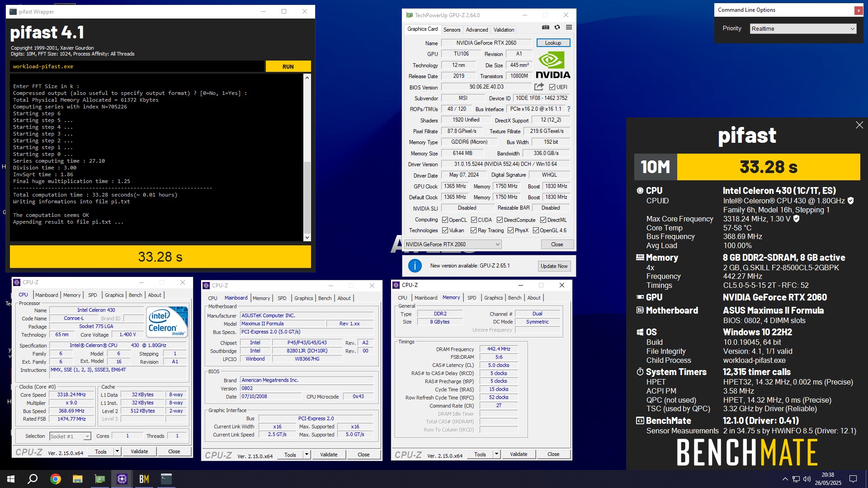
Task: Click the pifast console scroll down arrow
Action: point(307,238)
